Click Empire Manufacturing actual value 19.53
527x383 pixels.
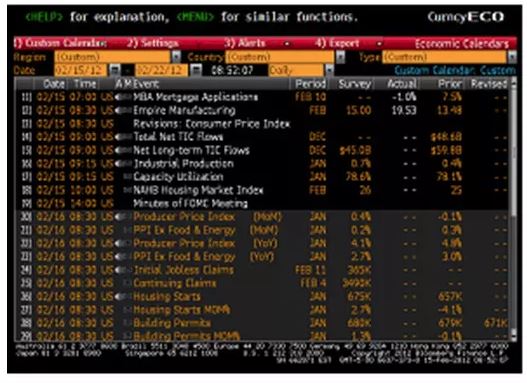point(404,110)
